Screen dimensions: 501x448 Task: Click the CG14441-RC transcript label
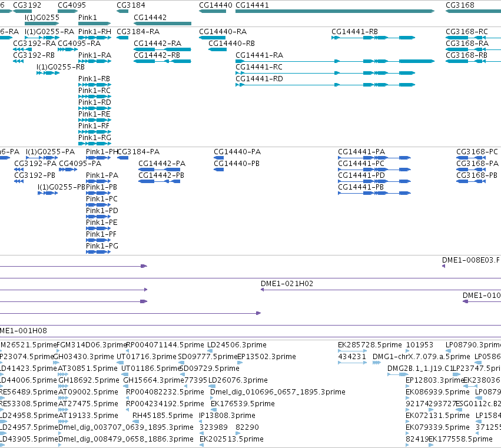pyautogui.click(x=259, y=67)
